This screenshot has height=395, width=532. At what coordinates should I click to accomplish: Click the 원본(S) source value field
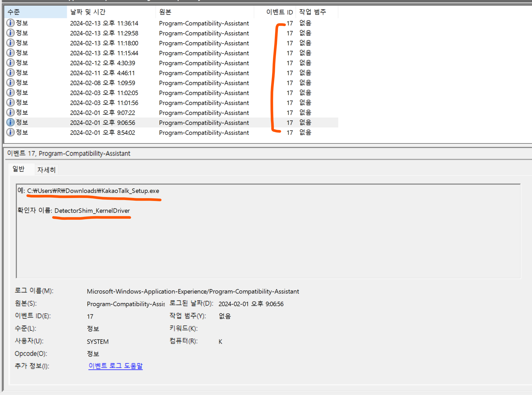[126, 304]
